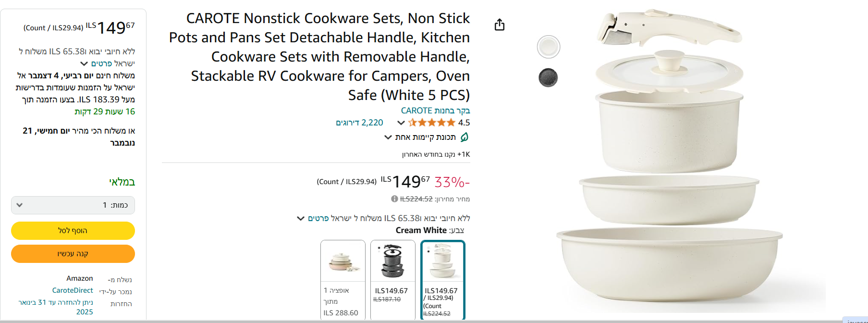868x323 pixels.
Task: Expand the rating breakdown chevron next to stars
Action: coord(401,123)
